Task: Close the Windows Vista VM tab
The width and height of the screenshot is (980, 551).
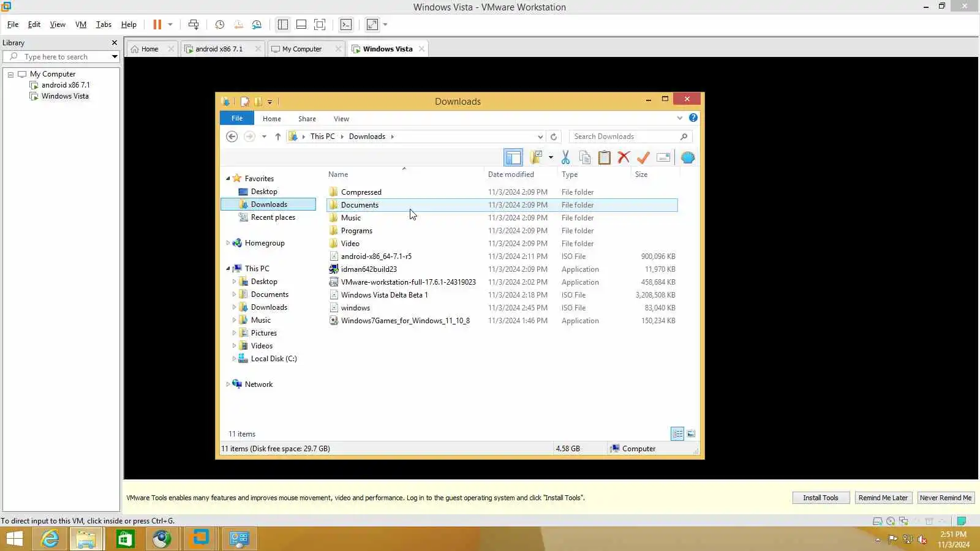Action: [421, 49]
